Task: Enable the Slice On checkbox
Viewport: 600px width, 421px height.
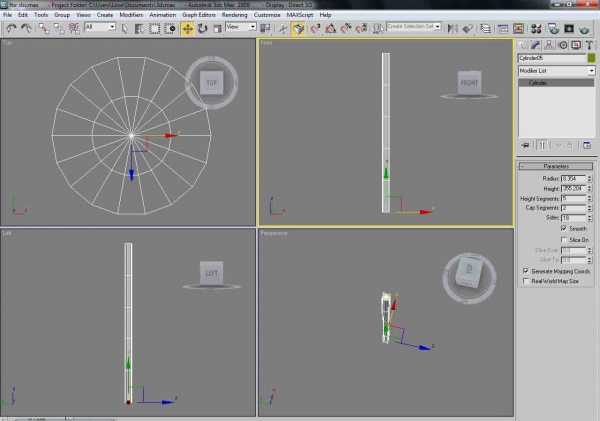Action: click(x=563, y=240)
